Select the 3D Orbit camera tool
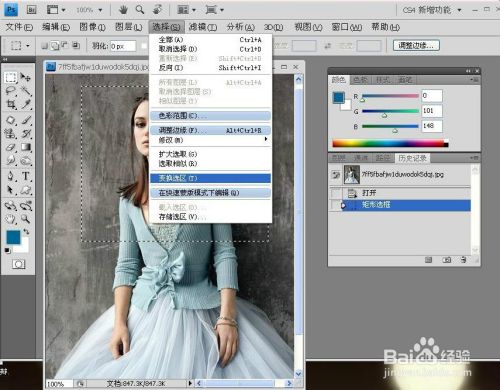 (26, 206)
